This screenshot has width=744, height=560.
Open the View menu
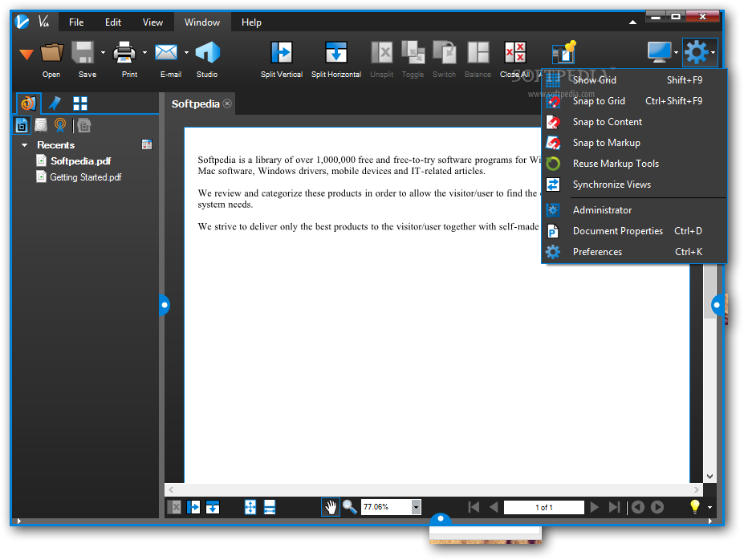pos(152,22)
